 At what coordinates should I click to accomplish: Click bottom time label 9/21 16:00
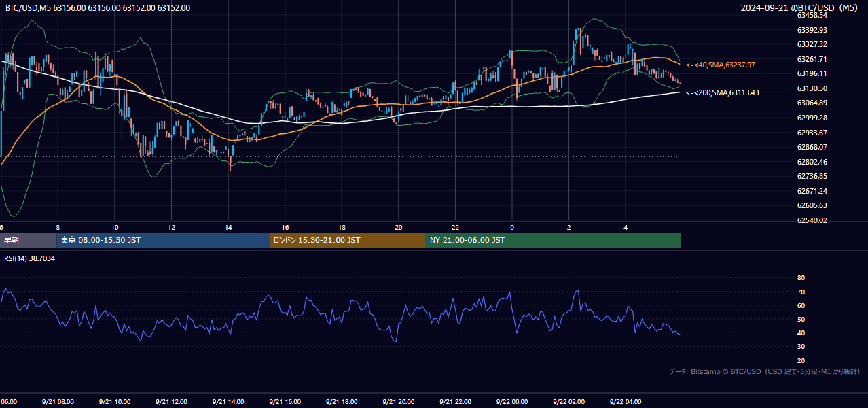pyautogui.click(x=285, y=402)
